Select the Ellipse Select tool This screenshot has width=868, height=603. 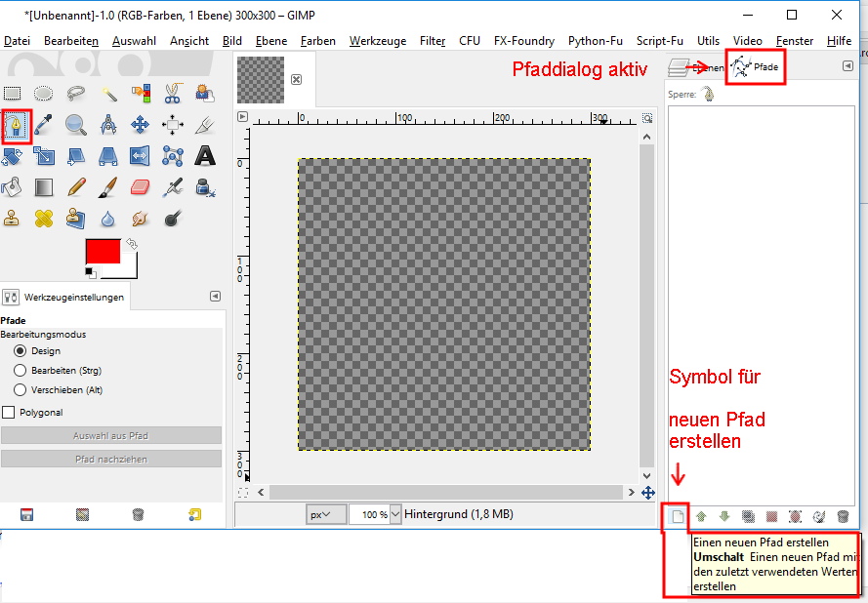pyautogui.click(x=44, y=94)
